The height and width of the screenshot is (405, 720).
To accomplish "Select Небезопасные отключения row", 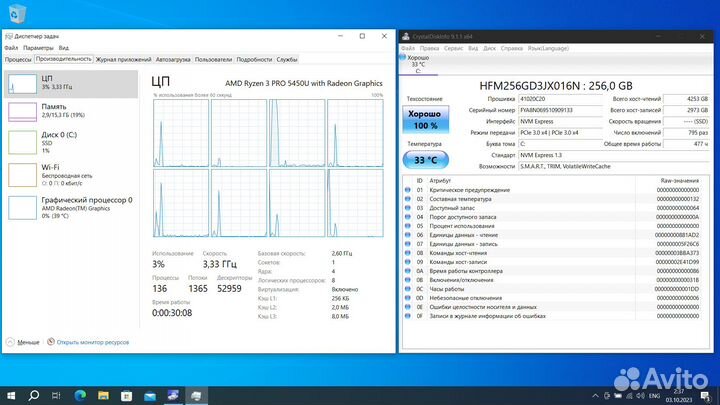I will 552,298.
